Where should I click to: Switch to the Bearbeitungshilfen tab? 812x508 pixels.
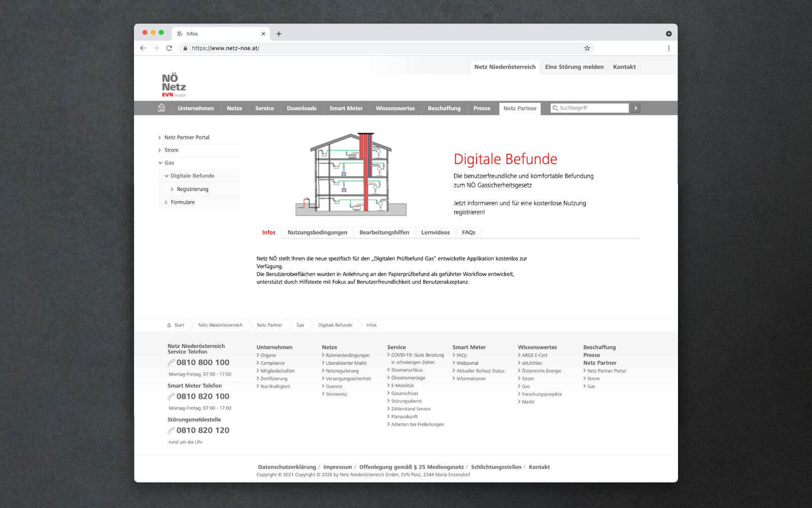[x=384, y=232]
